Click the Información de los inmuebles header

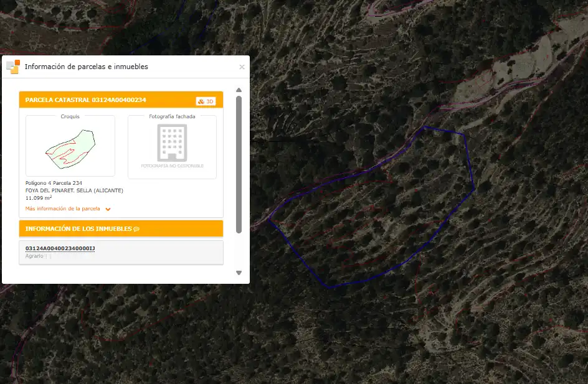(x=121, y=228)
